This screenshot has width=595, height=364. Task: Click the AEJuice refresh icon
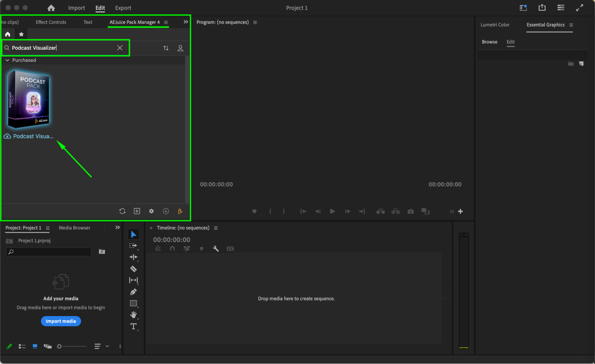point(122,211)
